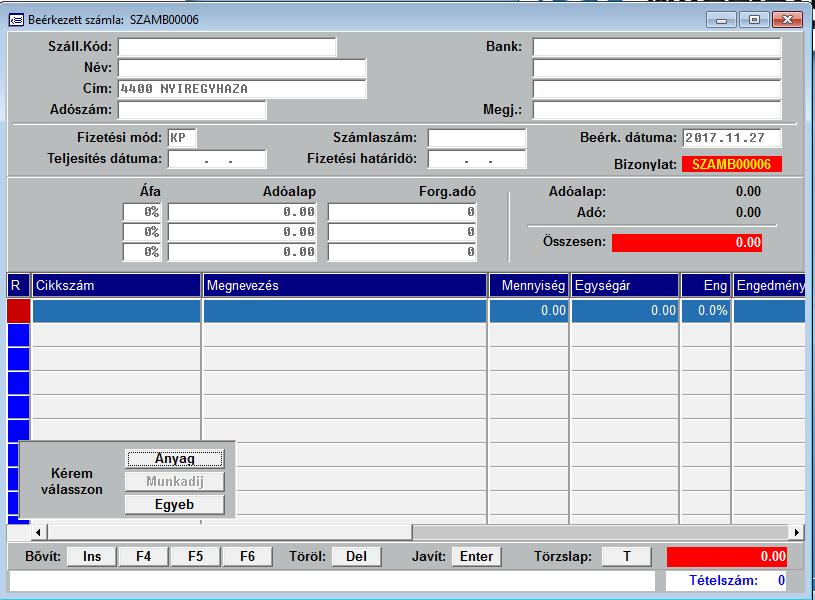Click the Adószám input field
Viewport: 815px width, 600px height.
[192, 110]
